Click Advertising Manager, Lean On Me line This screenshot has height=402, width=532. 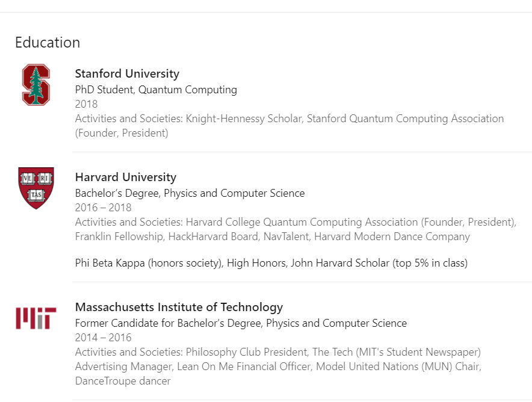tap(278, 366)
